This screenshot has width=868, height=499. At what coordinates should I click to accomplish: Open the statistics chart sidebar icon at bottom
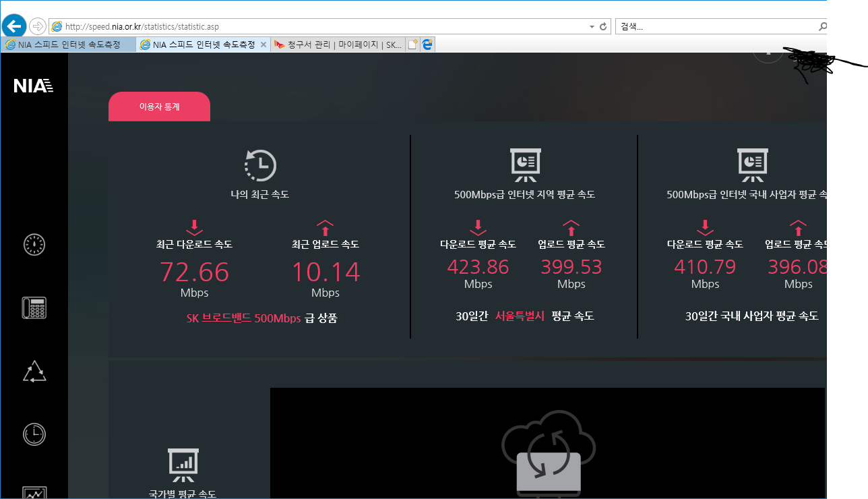coord(34,492)
